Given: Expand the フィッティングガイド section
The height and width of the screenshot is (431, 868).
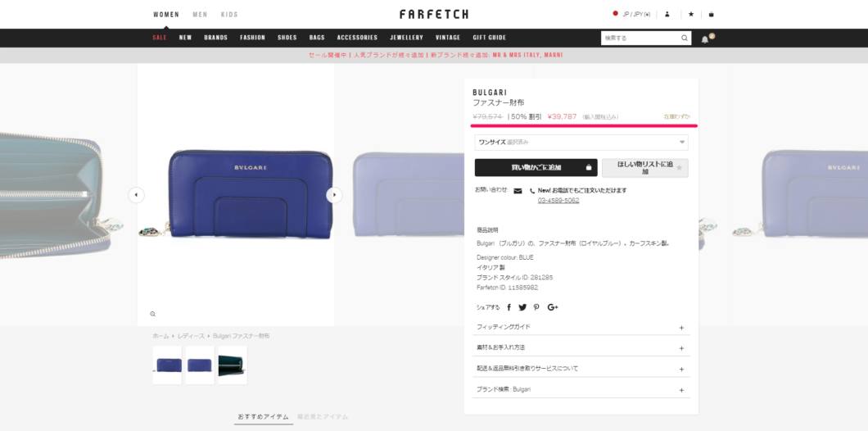Looking at the screenshot, I should (581, 328).
